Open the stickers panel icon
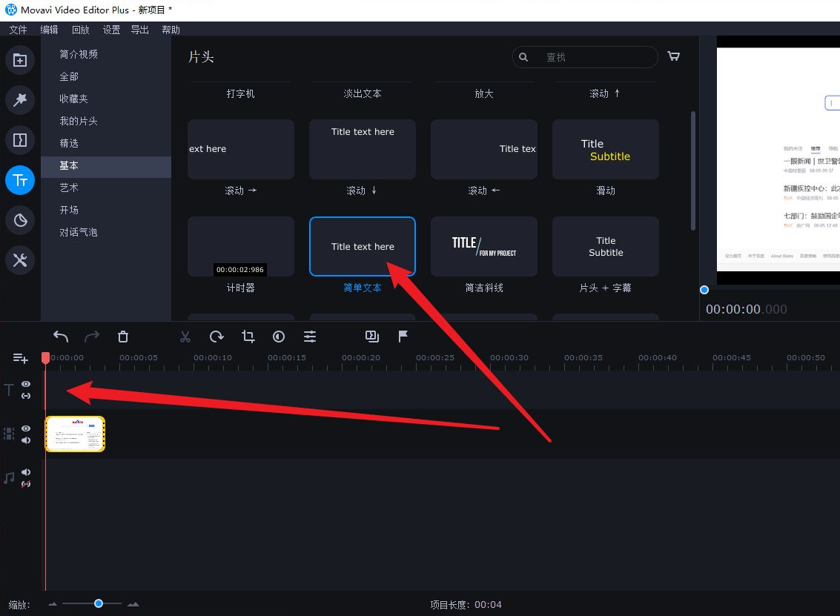The width and height of the screenshot is (840, 616). pos(20,220)
